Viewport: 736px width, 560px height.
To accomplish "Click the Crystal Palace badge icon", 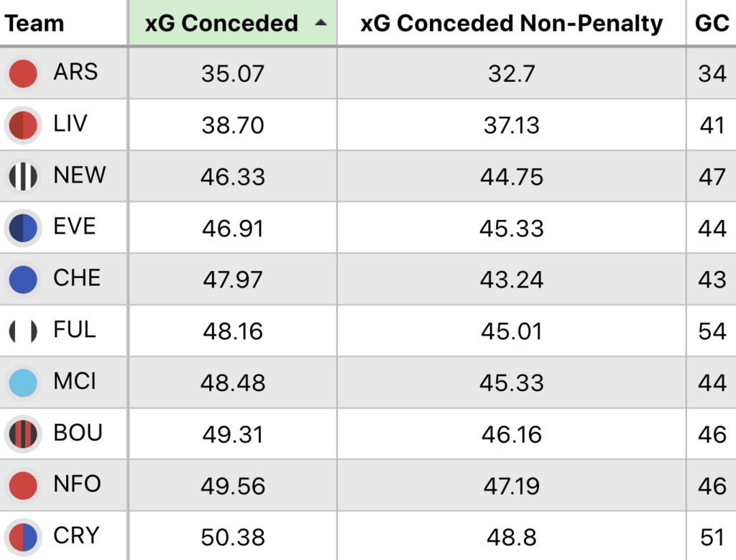I will pos(23,537).
